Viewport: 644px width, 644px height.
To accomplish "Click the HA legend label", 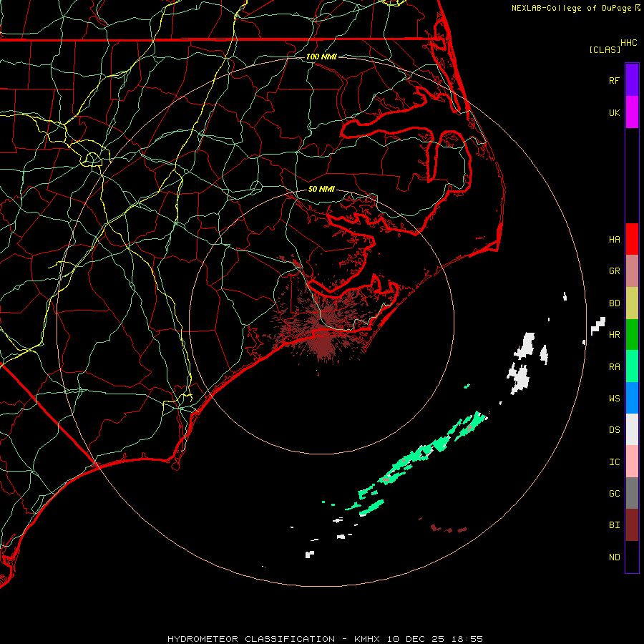I will (x=615, y=239).
